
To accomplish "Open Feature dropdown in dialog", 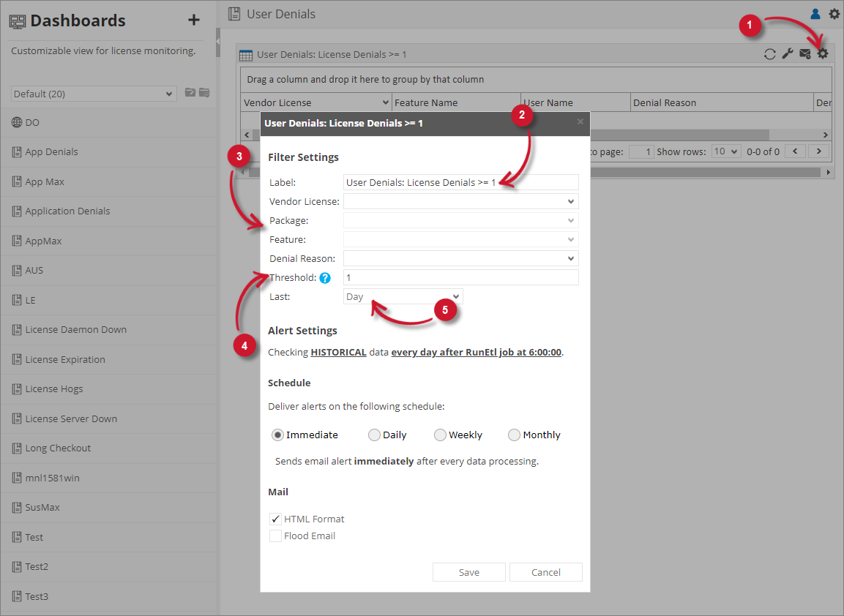I will [x=460, y=239].
